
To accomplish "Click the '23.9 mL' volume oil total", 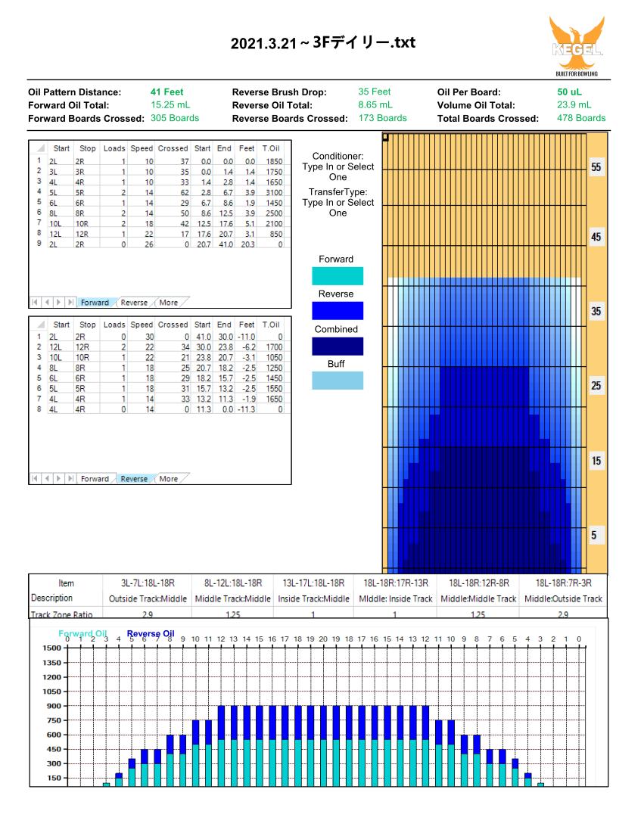I will (x=574, y=104).
